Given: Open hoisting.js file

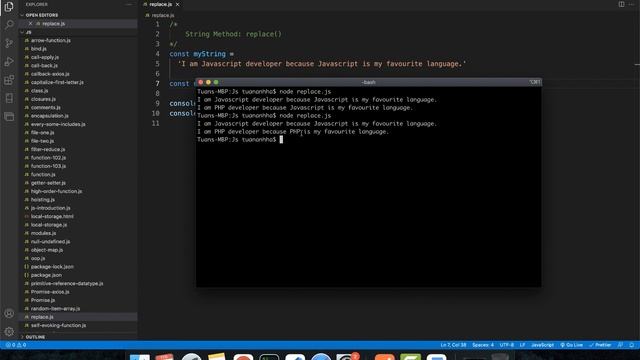Looking at the screenshot, I should click(x=43, y=200).
